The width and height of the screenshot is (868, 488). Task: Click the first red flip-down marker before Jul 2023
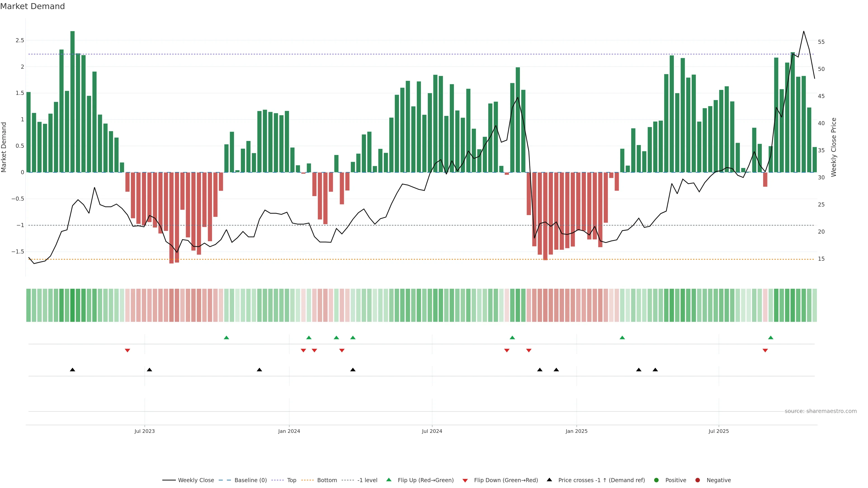point(127,351)
